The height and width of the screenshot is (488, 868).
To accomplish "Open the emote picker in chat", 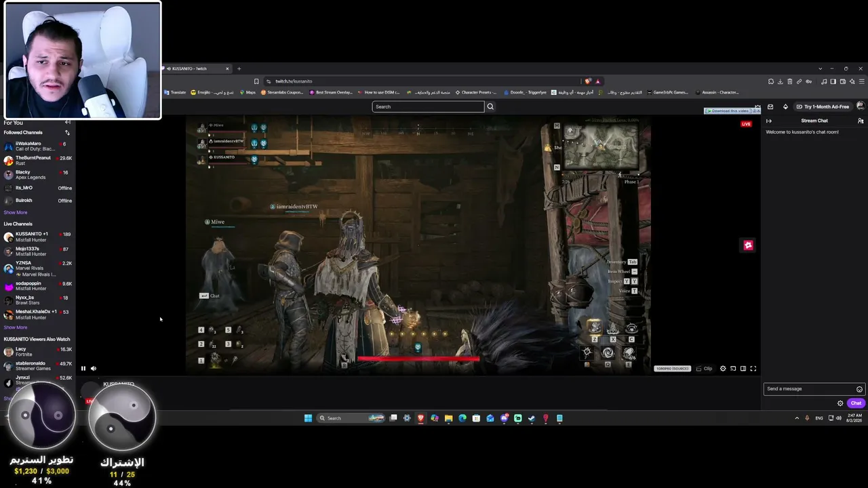I will (859, 389).
